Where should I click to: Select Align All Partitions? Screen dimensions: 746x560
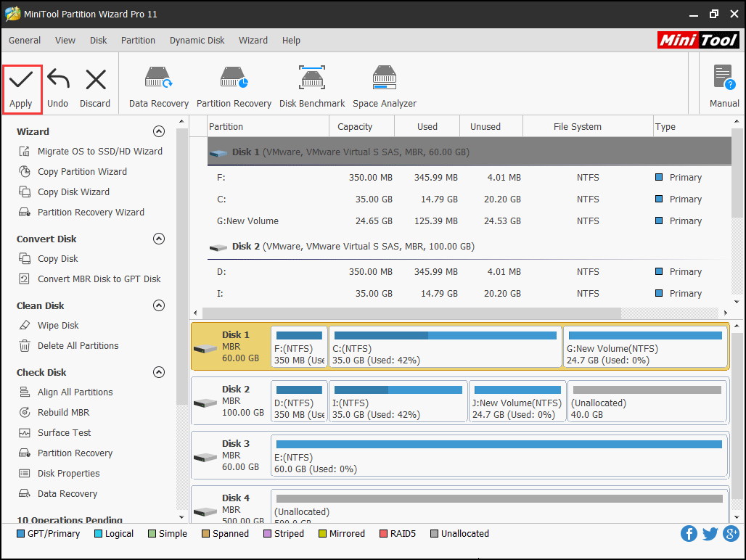click(x=66, y=392)
